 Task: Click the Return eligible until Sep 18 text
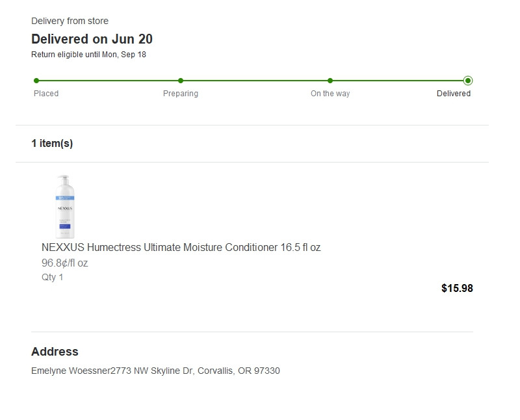pos(88,55)
